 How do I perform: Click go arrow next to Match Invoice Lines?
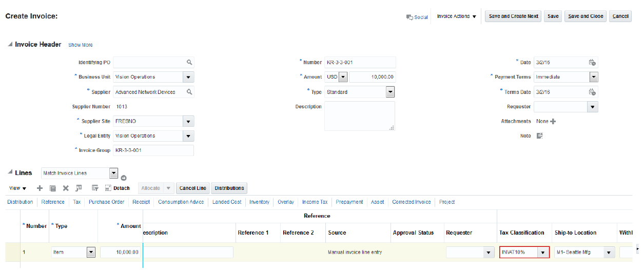(x=124, y=178)
